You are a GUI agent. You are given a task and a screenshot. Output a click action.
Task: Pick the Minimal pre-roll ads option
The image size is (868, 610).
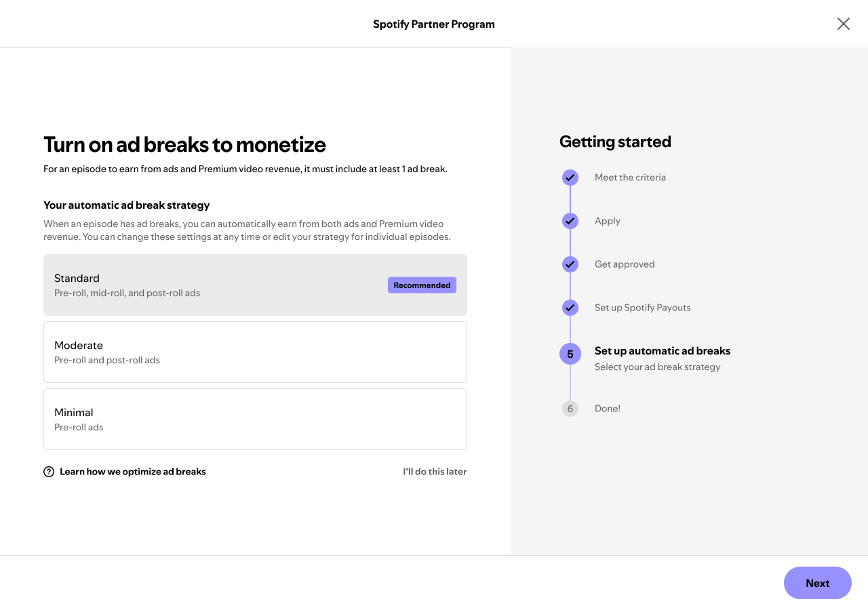pyautogui.click(x=255, y=419)
